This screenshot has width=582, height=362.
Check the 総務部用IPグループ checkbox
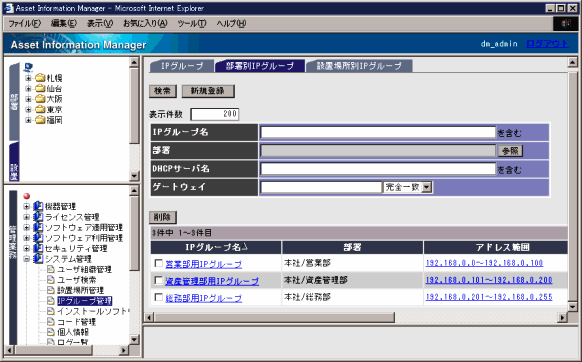pyautogui.click(x=158, y=297)
